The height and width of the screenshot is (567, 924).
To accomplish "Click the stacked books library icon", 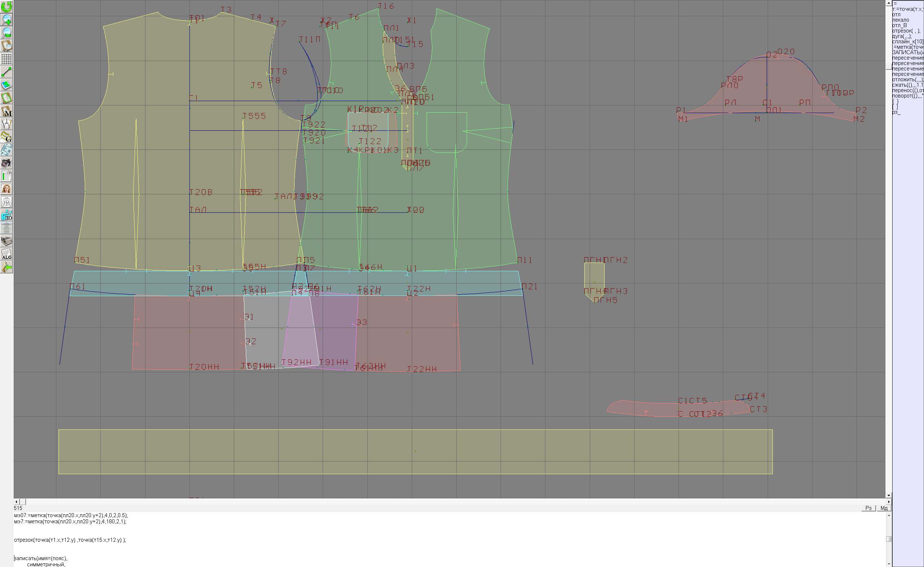I will [x=6, y=241].
